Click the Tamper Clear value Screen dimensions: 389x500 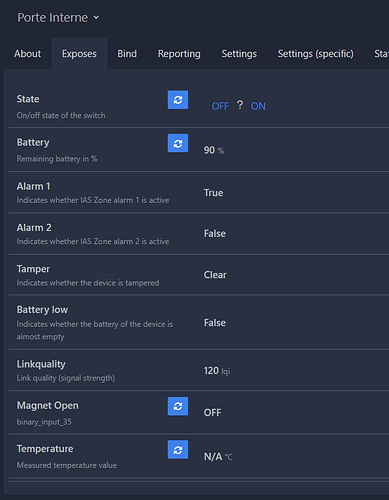215,275
